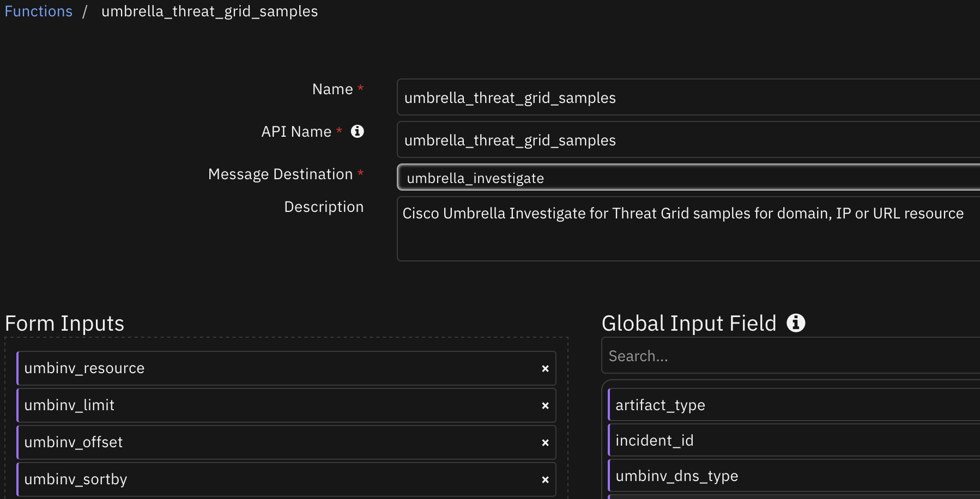Select the umbinv_offset form input row
Viewport: 980px width, 499px height.
[286, 442]
